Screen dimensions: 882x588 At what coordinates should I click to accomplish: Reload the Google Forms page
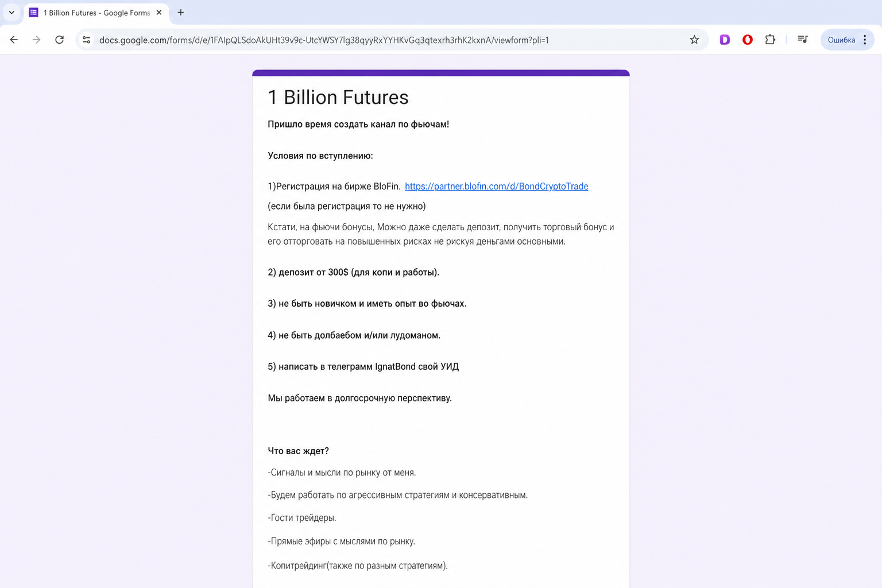point(59,40)
